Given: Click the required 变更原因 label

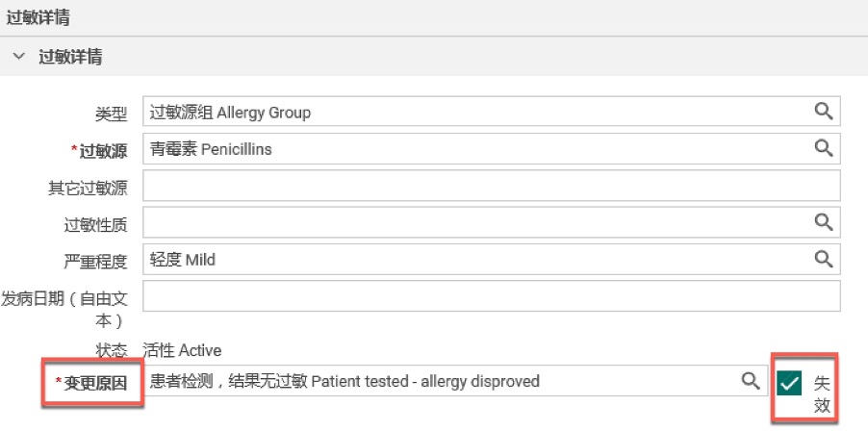Looking at the screenshot, I should tap(91, 383).
